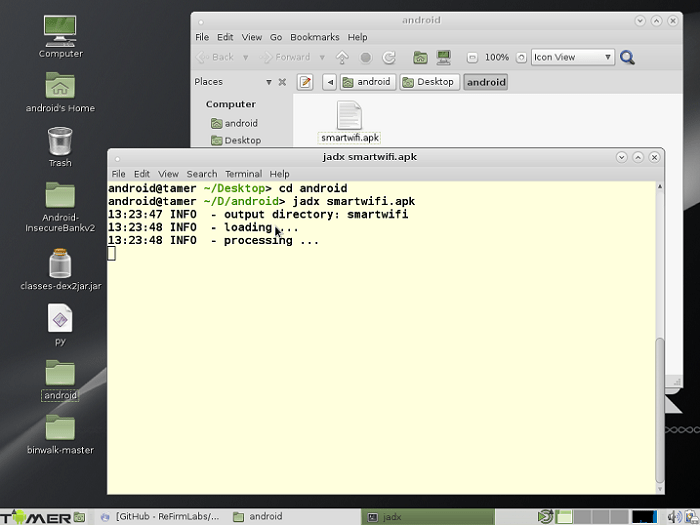This screenshot has height=525, width=700.
Task: Click the computer toolbar icon in file manager
Action: 443,58
